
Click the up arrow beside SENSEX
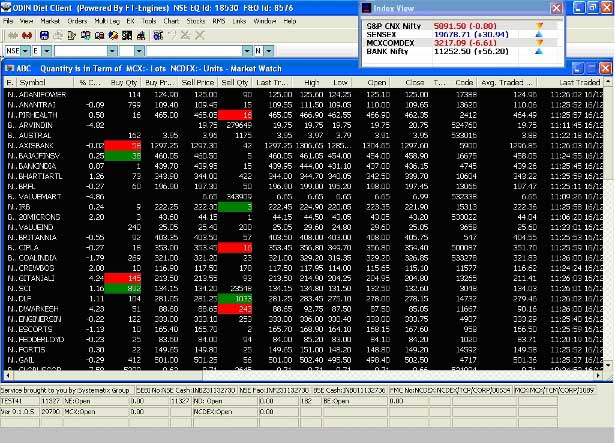click(540, 35)
